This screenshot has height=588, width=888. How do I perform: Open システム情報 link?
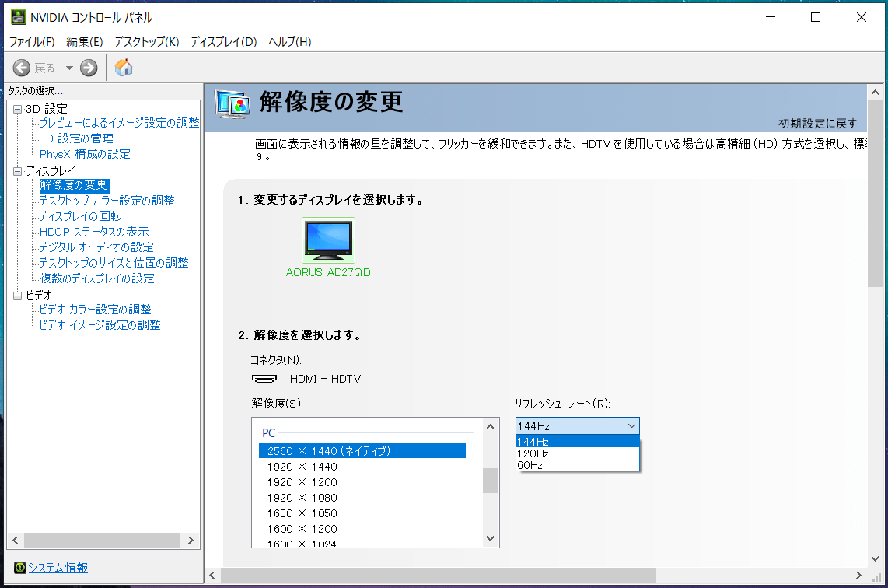coord(58,568)
